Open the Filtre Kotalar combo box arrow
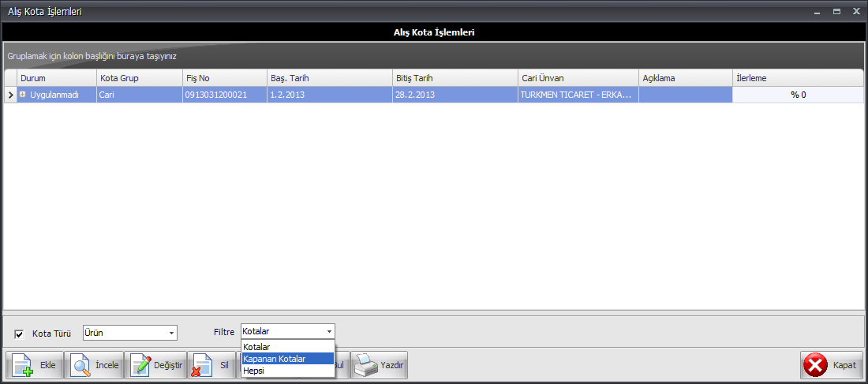The image size is (868, 384). click(x=329, y=332)
